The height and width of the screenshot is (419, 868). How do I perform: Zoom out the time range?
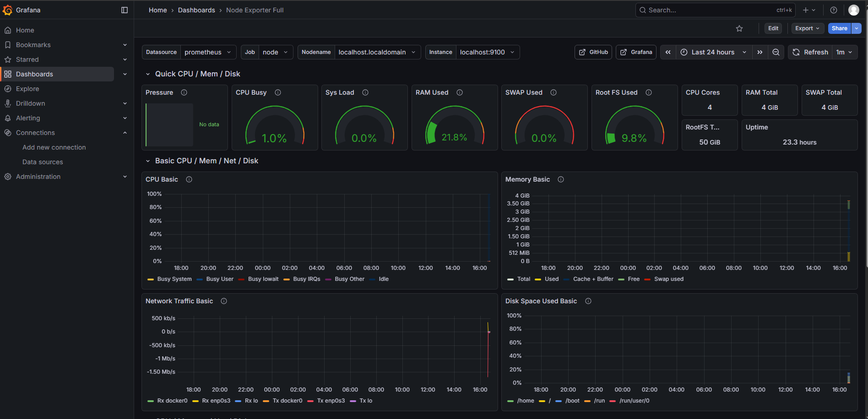[x=776, y=52]
